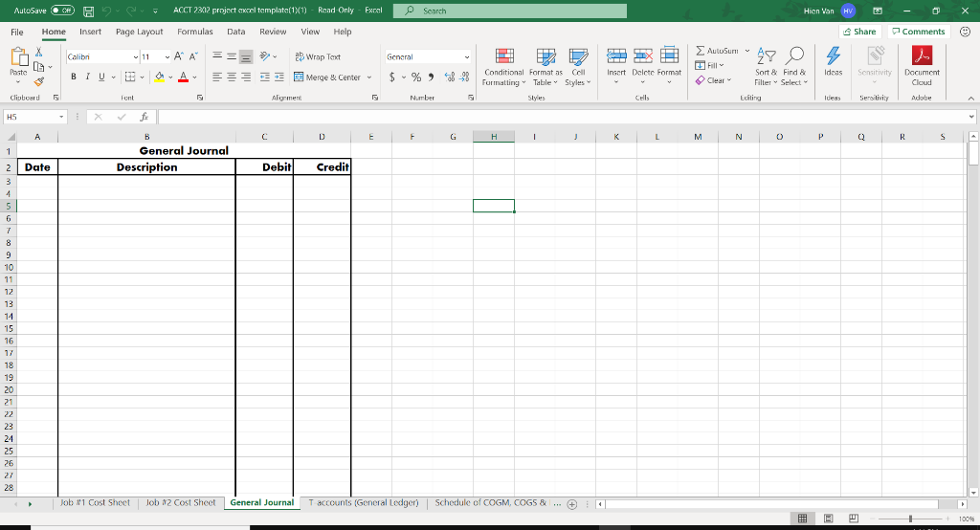The height and width of the screenshot is (530, 980).
Task: Click the Accounting dollar format icon
Action: point(391,77)
